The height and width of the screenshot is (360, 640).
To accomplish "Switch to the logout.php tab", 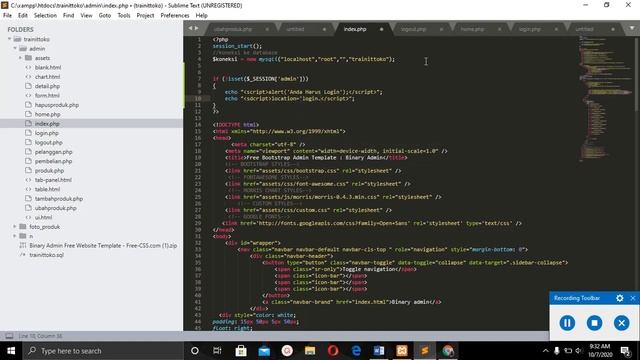I will 413,29.
